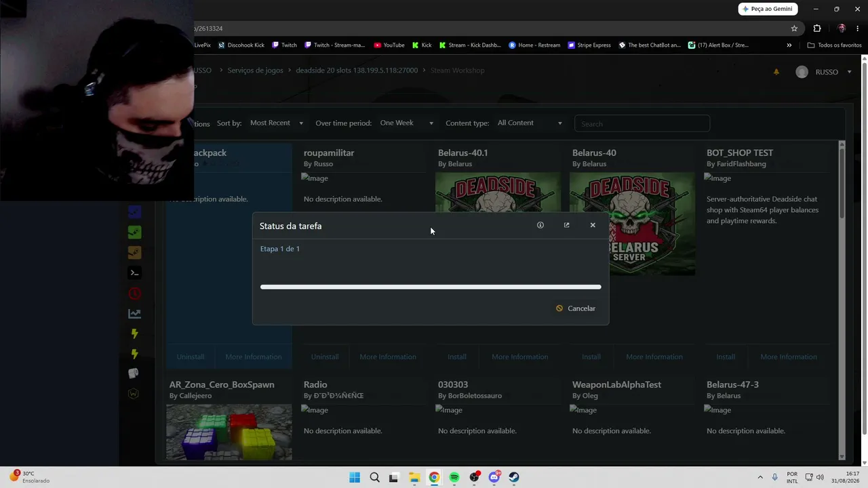Install the BOT_SHOP TEST mod

[726, 357]
